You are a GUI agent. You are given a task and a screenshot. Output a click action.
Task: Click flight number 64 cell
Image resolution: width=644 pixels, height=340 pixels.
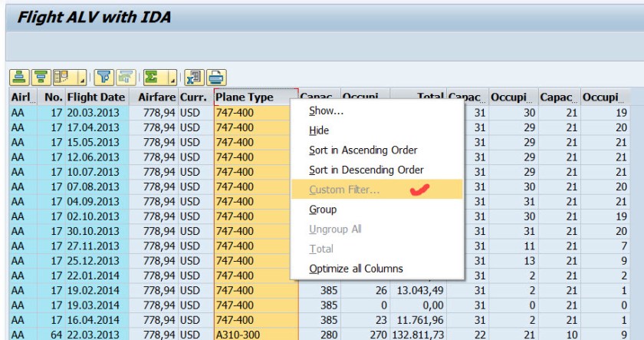click(51, 335)
